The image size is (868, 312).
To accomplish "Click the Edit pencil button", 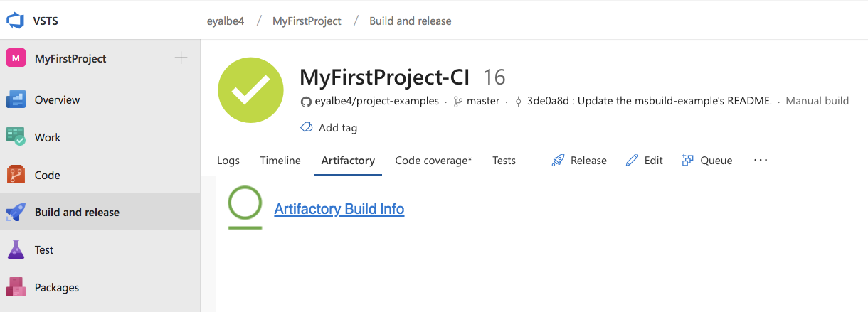I will 632,161.
